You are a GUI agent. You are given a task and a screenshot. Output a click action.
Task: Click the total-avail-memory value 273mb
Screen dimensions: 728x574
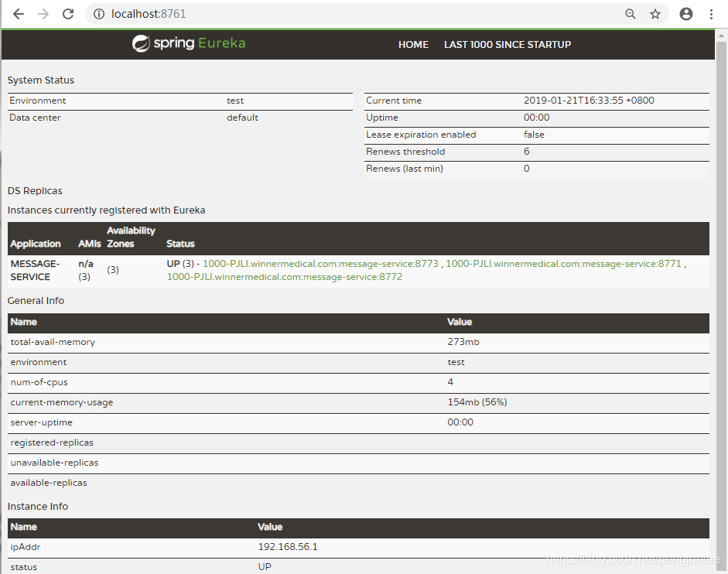coord(463,342)
